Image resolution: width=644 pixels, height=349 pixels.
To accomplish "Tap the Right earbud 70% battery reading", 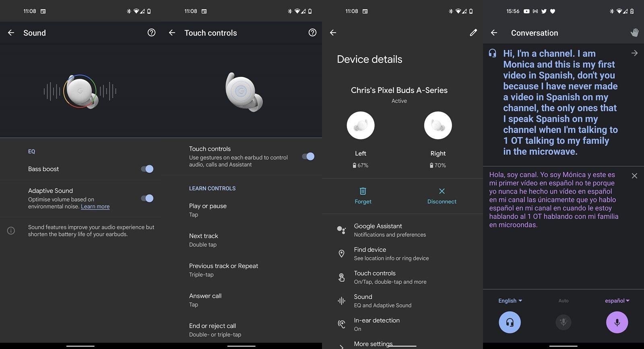I will tap(438, 165).
